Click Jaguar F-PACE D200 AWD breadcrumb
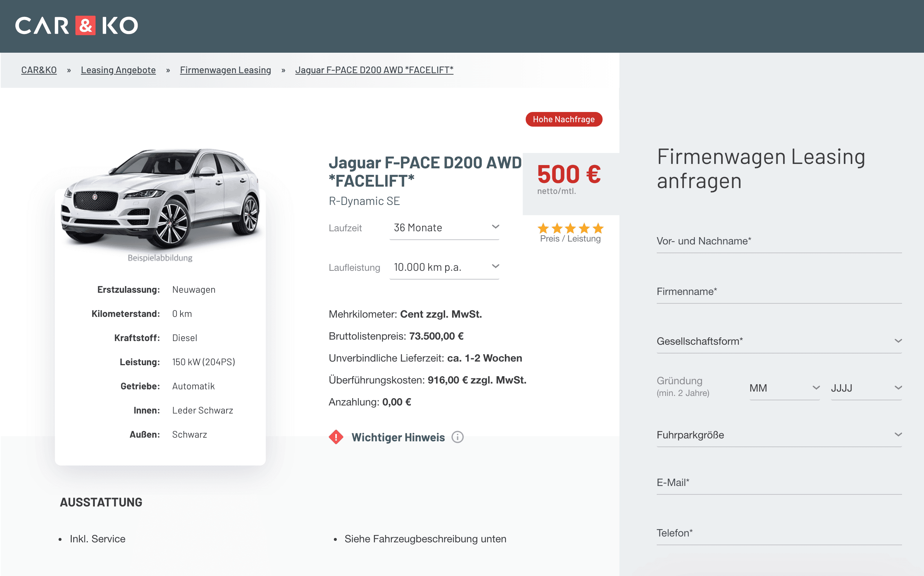Image resolution: width=924 pixels, height=576 pixels. [x=374, y=70]
